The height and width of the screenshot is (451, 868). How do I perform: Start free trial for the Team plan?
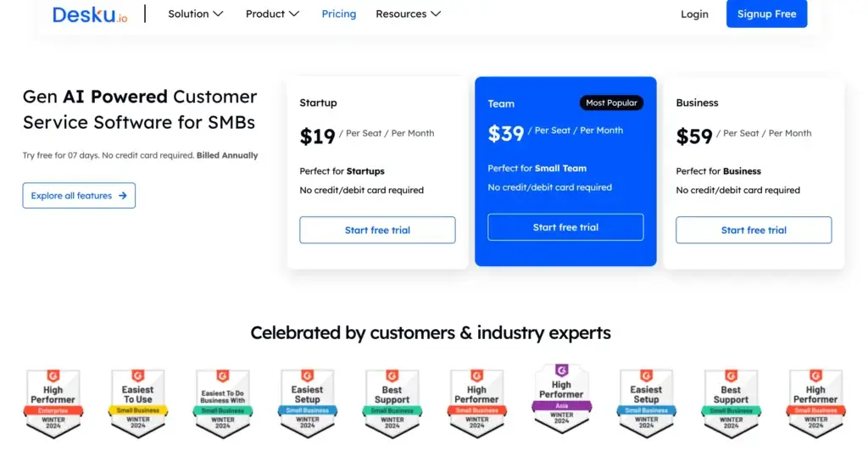coord(565,227)
